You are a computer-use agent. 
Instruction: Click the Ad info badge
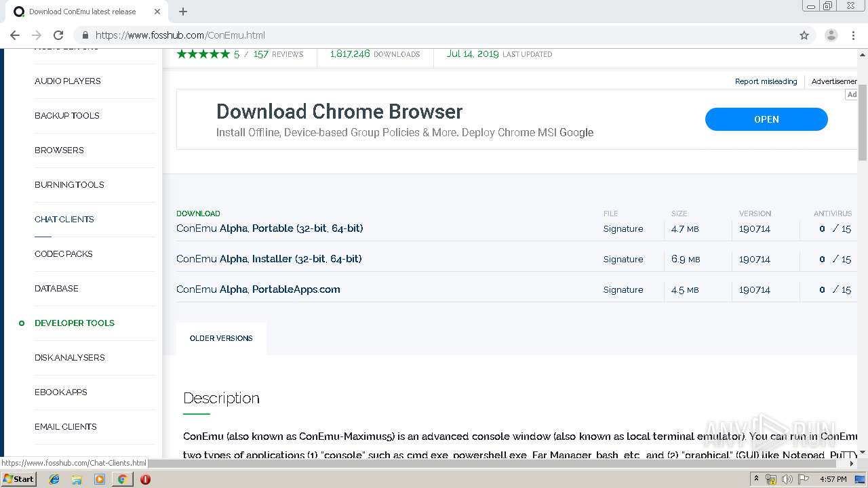(x=852, y=94)
